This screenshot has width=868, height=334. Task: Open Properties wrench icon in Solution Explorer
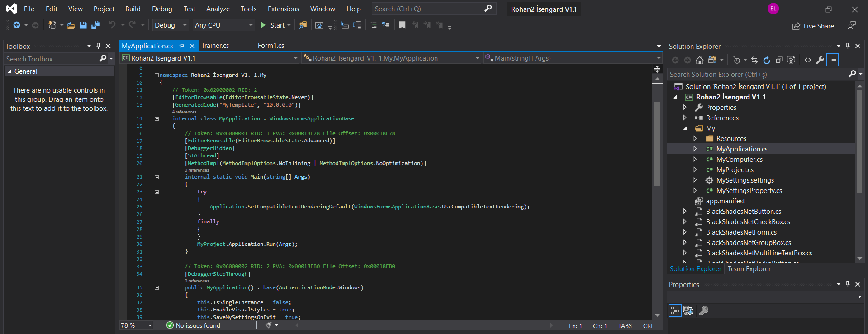point(820,60)
